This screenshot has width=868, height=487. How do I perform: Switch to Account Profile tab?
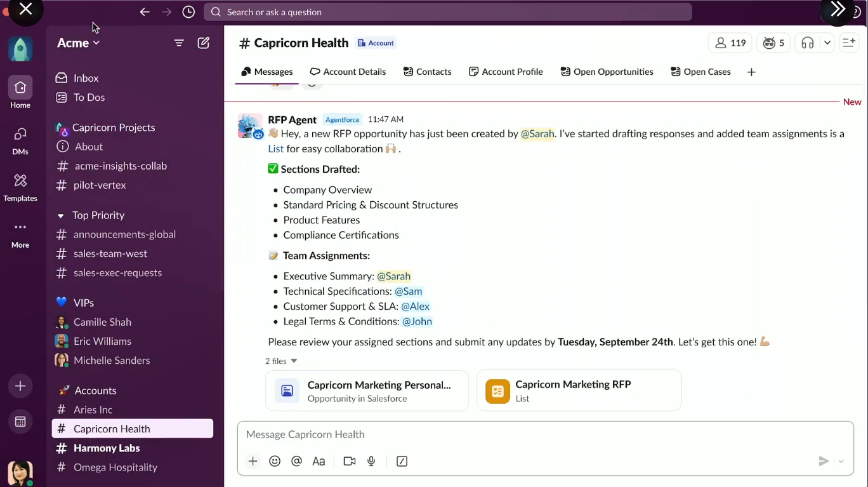pyautogui.click(x=506, y=72)
